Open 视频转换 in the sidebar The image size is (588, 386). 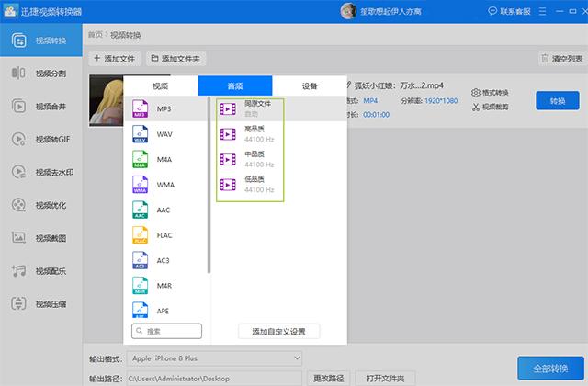[x=40, y=40]
